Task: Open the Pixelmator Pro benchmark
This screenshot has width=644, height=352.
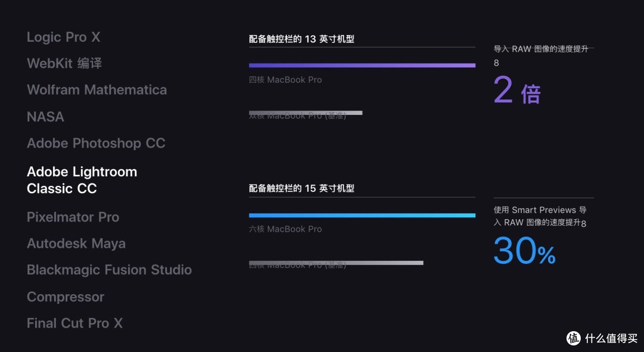Action: coord(73,217)
